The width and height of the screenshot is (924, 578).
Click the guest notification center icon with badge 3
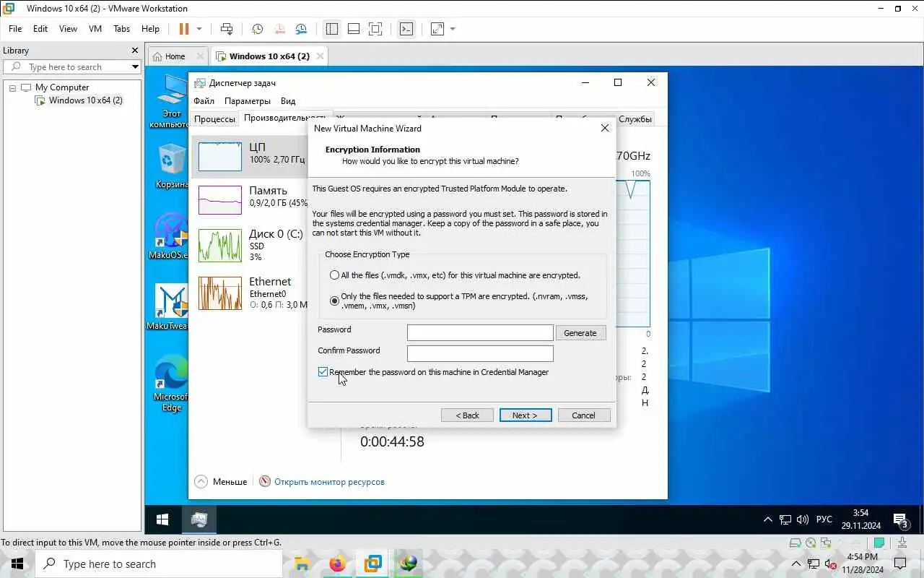pos(900,520)
